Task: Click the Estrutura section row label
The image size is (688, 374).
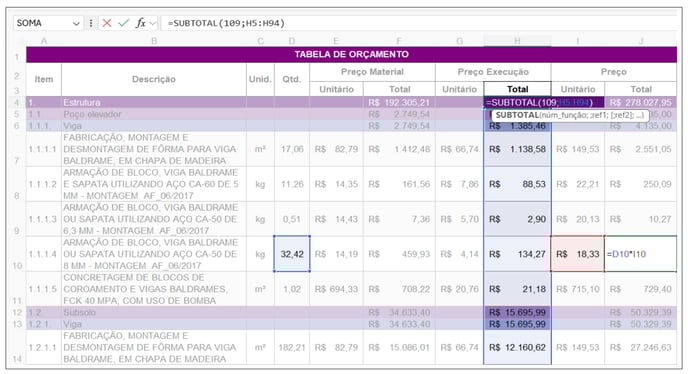Action: click(x=82, y=102)
